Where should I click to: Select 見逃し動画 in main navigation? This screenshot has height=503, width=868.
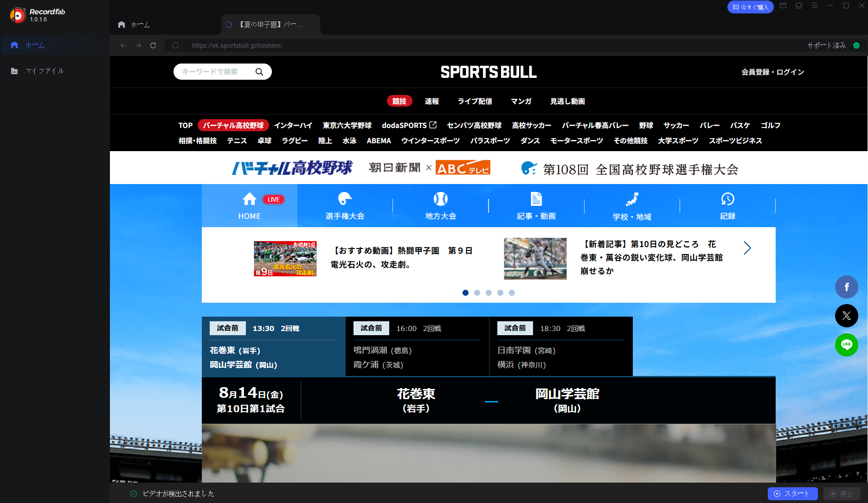[567, 101]
